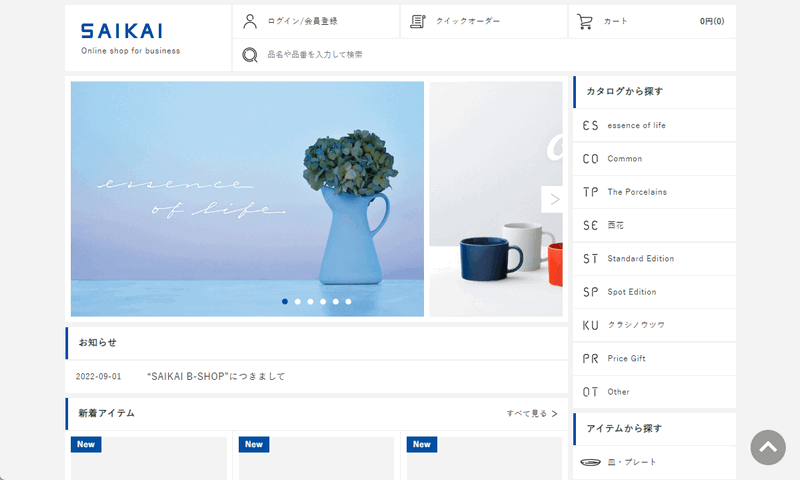The width and height of the screenshot is (800, 480).
Task: Select third carousel dot
Action: point(310,301)
